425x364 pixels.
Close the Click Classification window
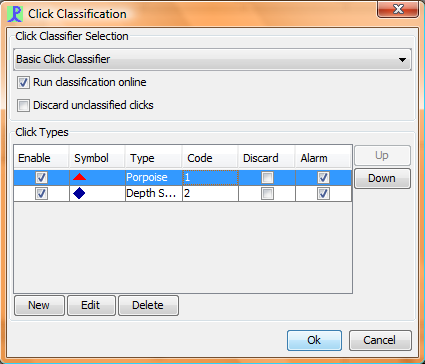[398, 9]
